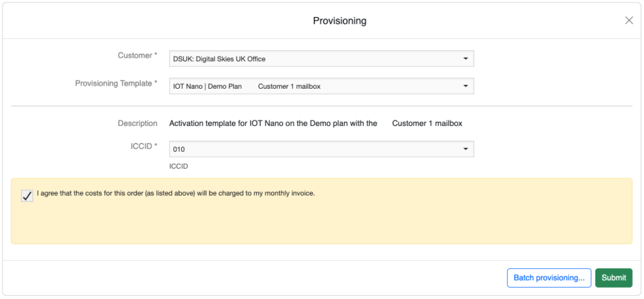
Task: Click the 'Provisioning Template *' field label
Action: (116, 83)
